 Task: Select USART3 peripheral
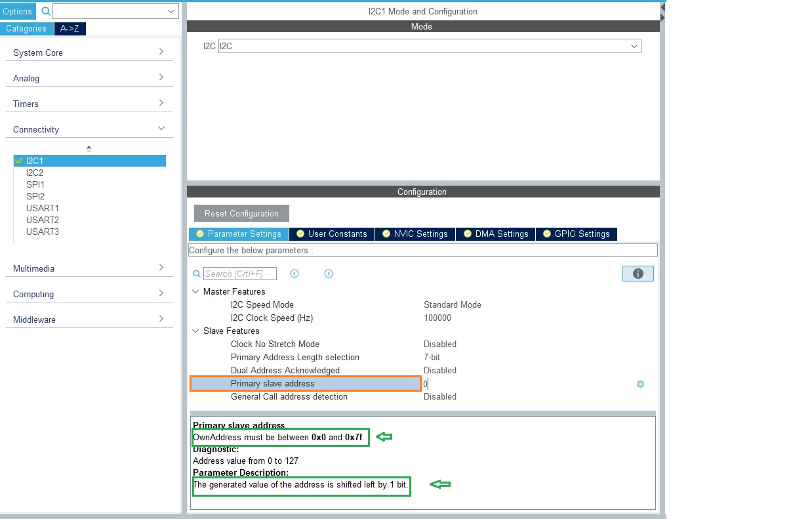(43, 232)
